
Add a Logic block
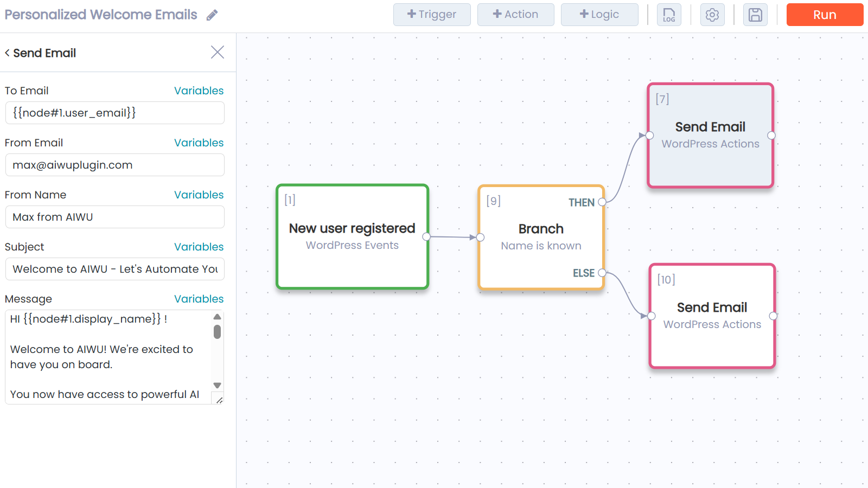click(x=599, y=15)
